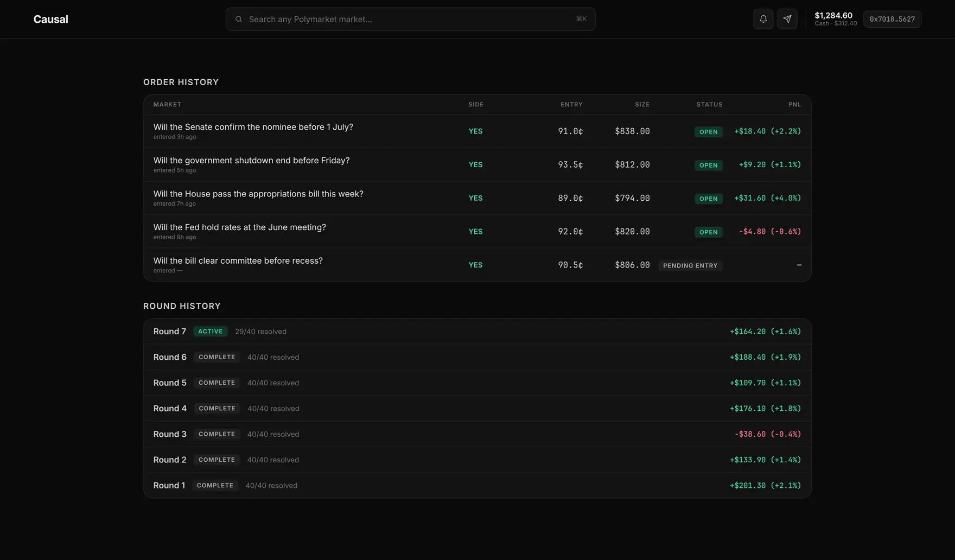955x560 pixels.
Task: Click the Cash · $312.40 label
Action: pos(836,23)
